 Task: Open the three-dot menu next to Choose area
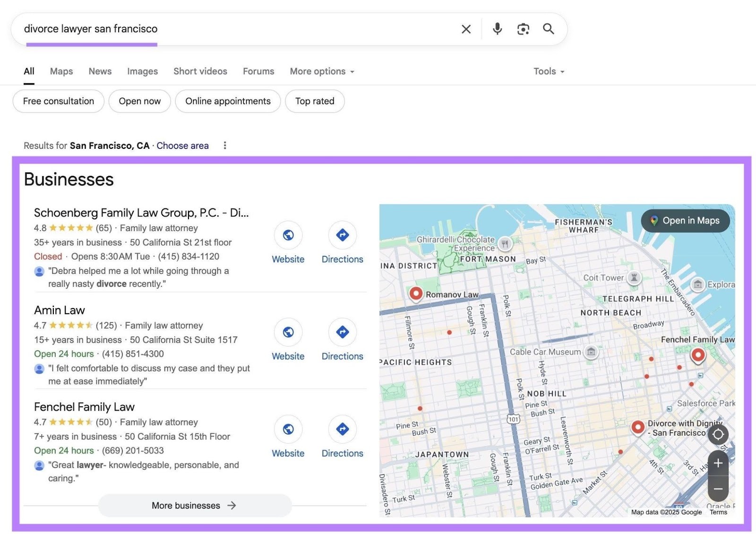pos(225,146)
